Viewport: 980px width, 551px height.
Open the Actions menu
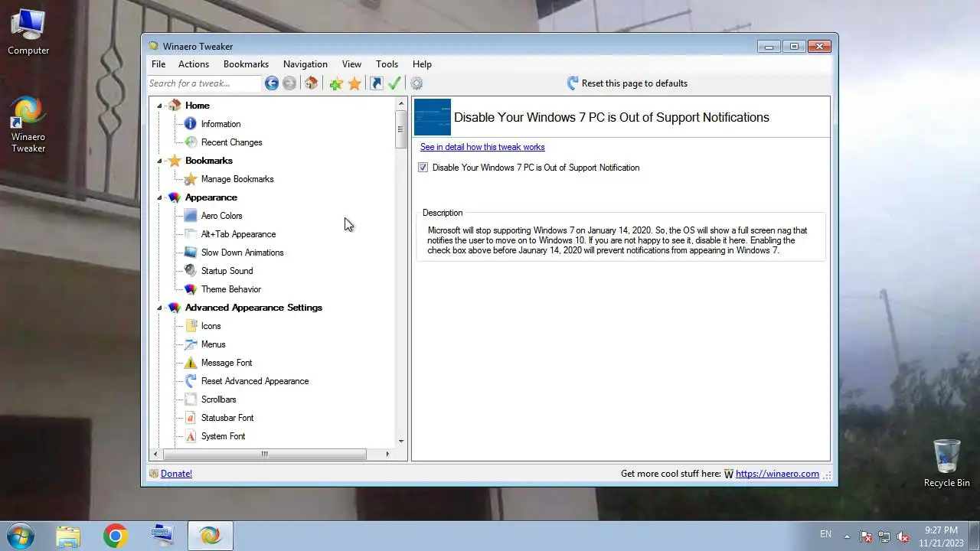coord(194,64)
